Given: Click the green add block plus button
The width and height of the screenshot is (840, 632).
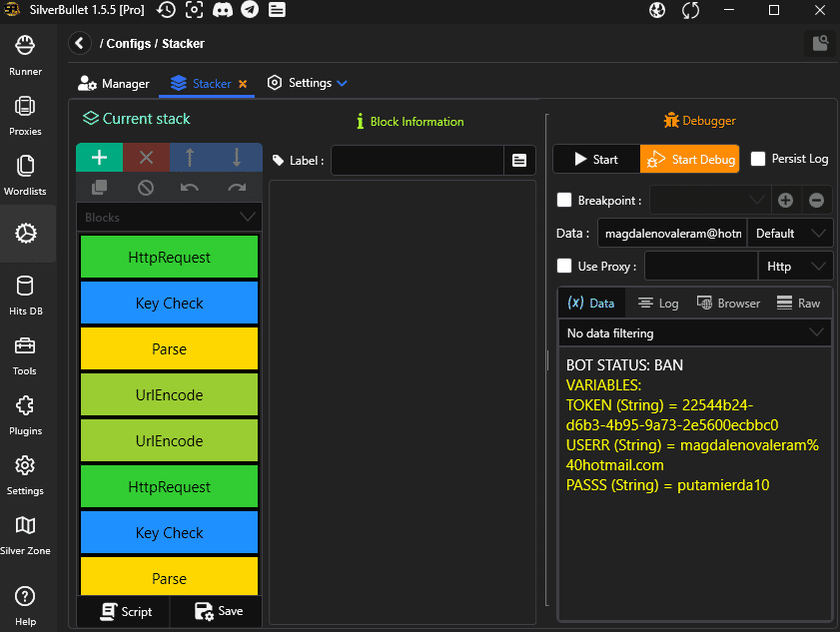Looking at the screenshot, I should click(99, 158).
